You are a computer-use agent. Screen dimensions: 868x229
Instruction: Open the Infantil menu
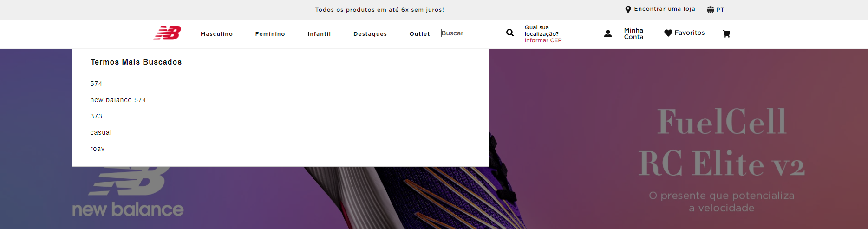pos(319,34)
